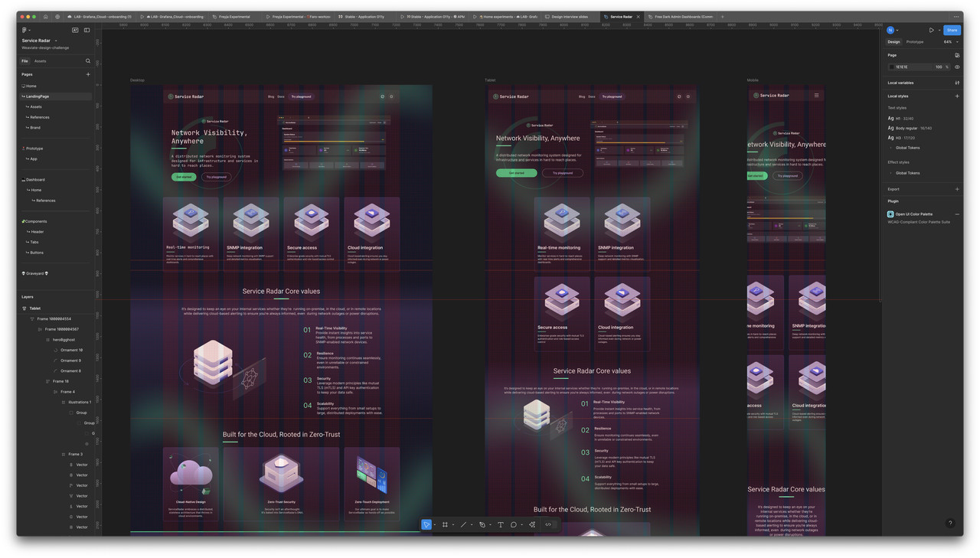Edit the page background opacity 100 field
Image resolution: width=980 pixels, height=558 pixels.
click(x=939, y=67)
